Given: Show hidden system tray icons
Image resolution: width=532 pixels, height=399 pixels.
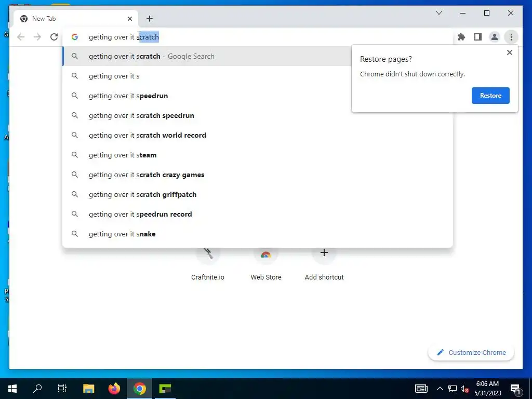Looking at the screenshot, I should pyautogui.click(x=440, y=389).
